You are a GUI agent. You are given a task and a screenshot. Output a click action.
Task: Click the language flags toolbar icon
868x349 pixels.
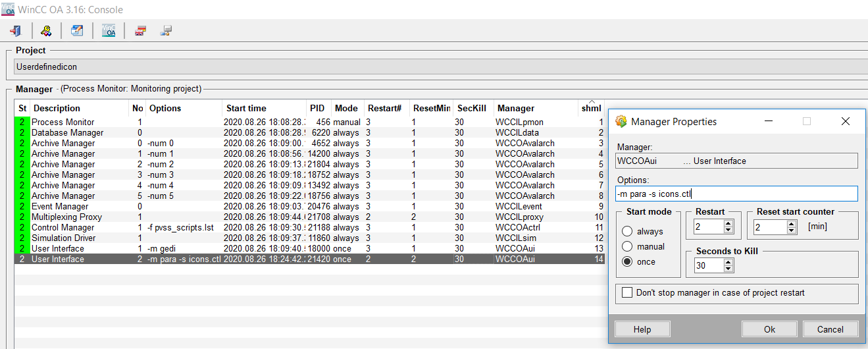[140, 30]
